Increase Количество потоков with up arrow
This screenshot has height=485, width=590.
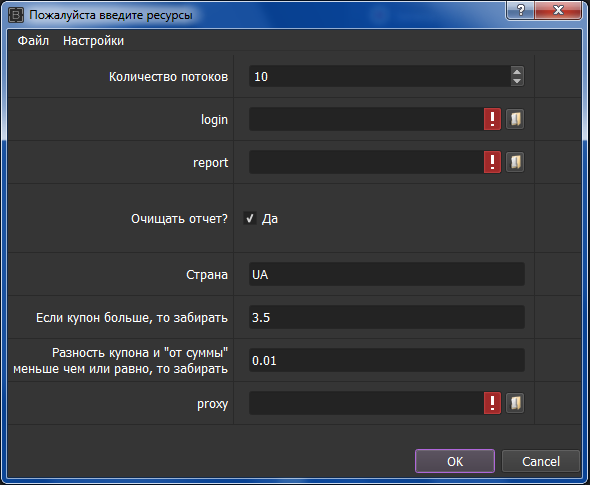click(x=517, y=71)
